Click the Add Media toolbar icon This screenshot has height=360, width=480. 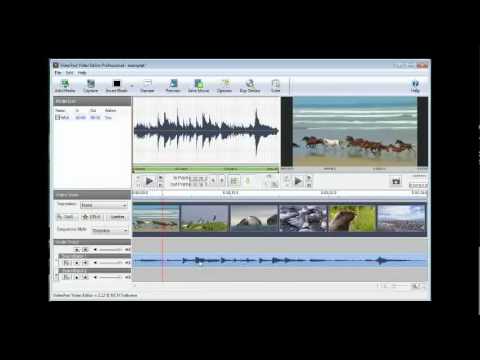click(x=65, y=86)
